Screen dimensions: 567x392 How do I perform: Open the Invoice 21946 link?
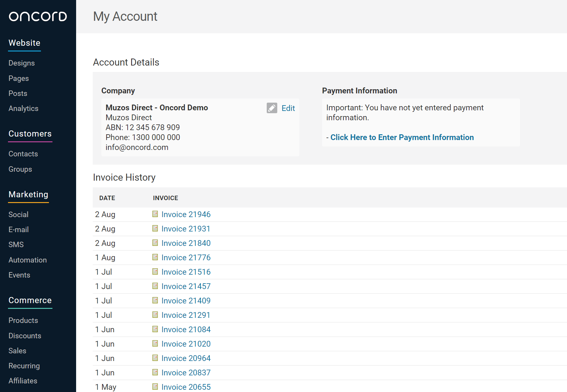click(186, 214)
